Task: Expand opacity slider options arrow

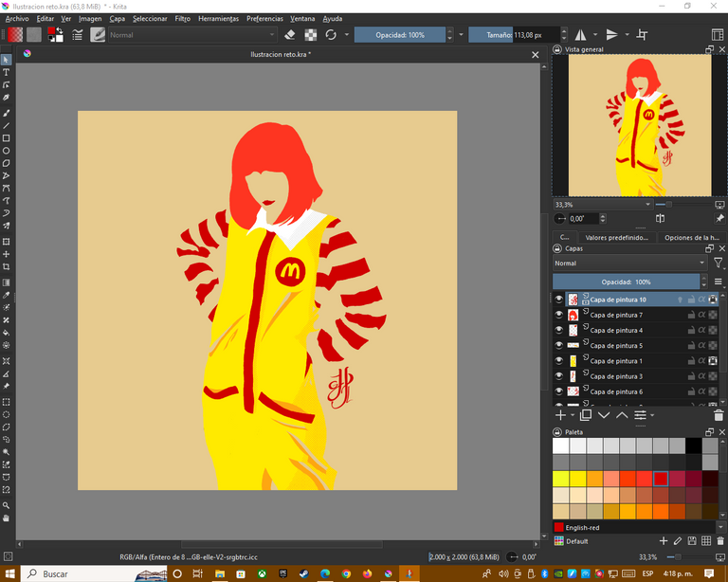Action: click(461, 35)
